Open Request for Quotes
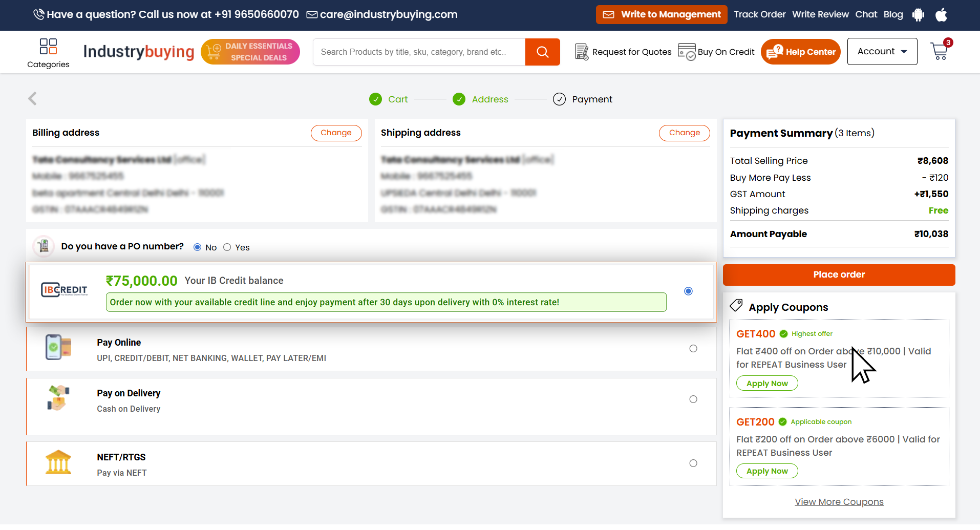The height and width of the screenshot is (530, 980). [623, 52]
